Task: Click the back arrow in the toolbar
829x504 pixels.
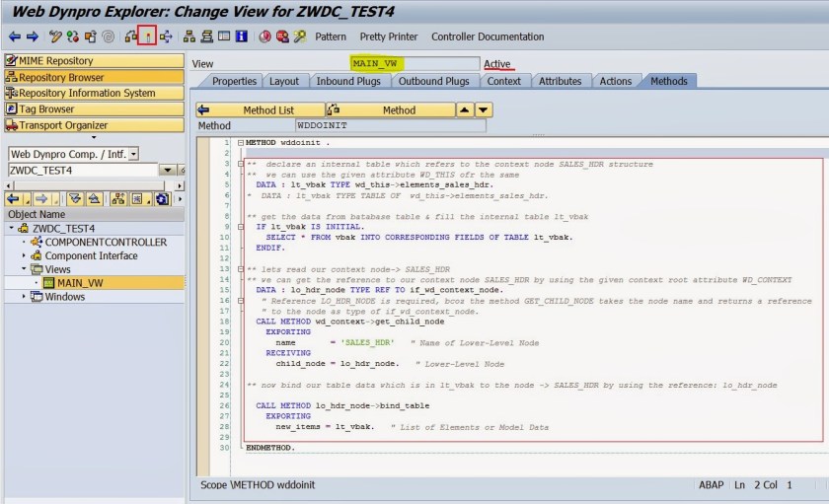Action: 13,37
